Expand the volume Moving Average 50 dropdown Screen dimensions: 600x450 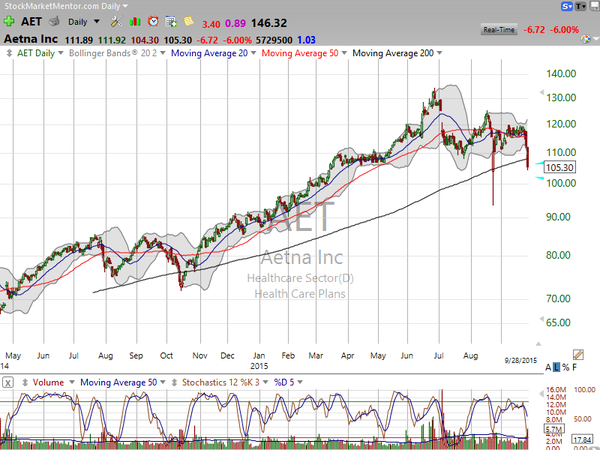163,382
